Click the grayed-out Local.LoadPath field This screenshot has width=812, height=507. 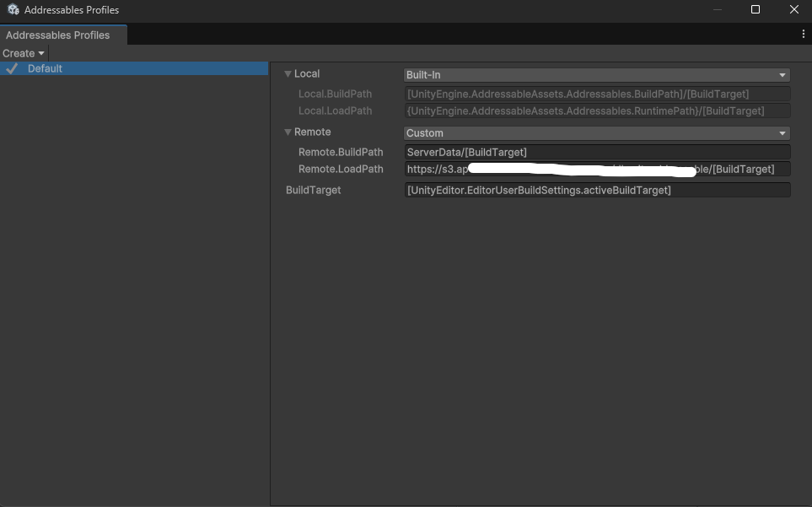pos(596,111)
